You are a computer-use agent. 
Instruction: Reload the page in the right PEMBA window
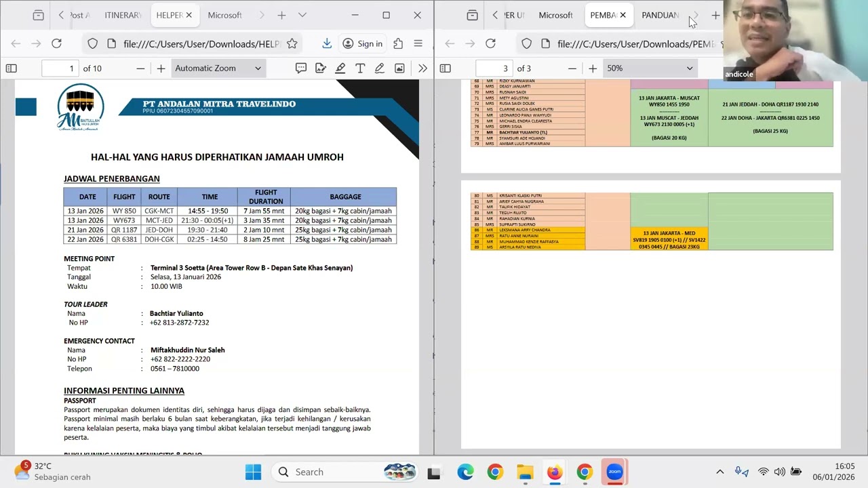pyautogui.click(x=490, y=43)
